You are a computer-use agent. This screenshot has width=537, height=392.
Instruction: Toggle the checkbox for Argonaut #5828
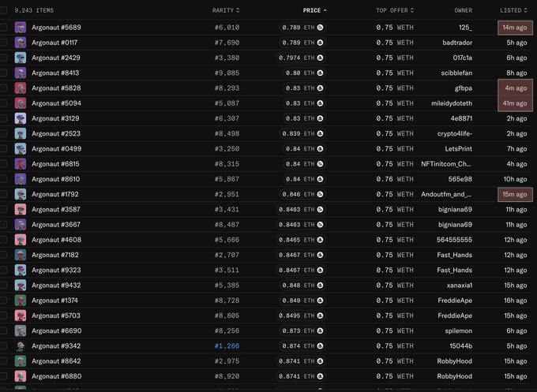click(3, 88)
